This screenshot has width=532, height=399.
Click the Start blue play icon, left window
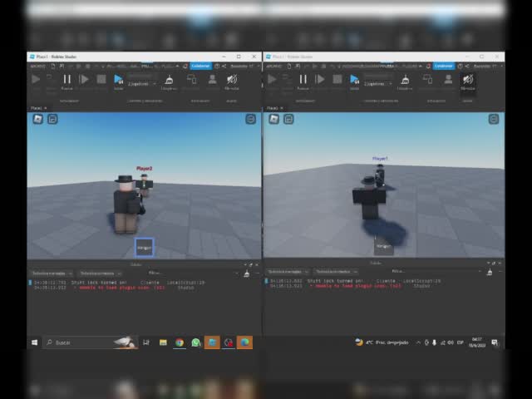[118, 81]
